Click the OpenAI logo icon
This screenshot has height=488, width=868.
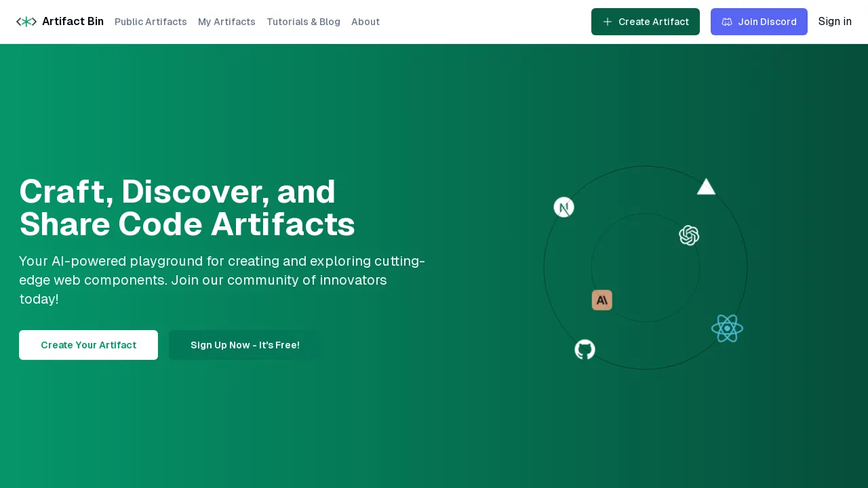click(x=689, y=235)
